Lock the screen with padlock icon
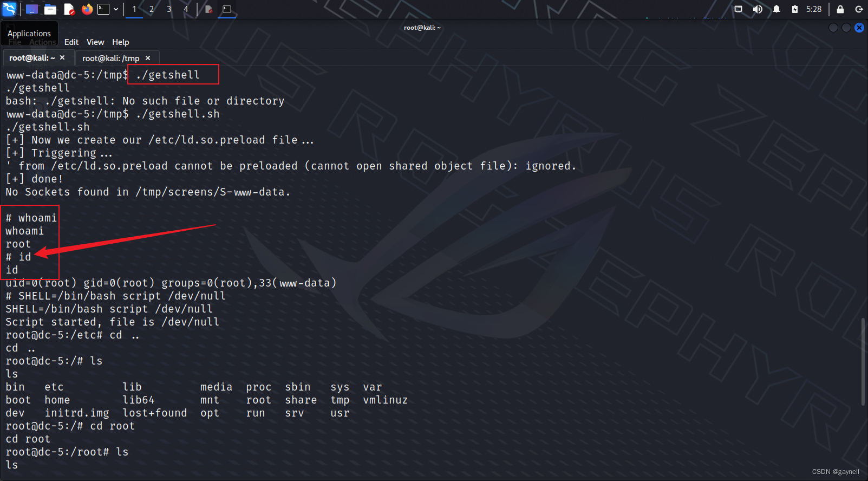Image resolution: width=868 pixels, height=481 pixels. [840, 9]
